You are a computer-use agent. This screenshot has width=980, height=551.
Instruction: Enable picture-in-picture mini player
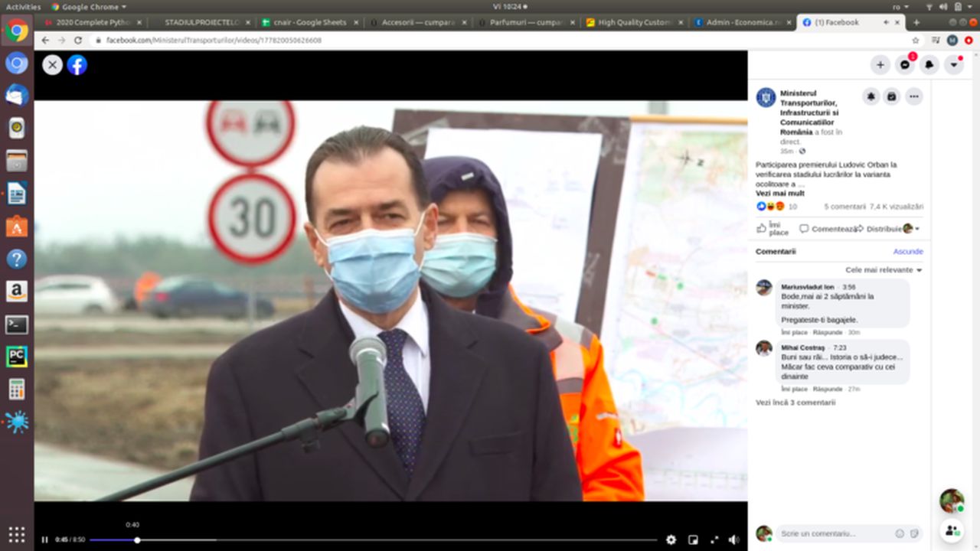(693, 540)
